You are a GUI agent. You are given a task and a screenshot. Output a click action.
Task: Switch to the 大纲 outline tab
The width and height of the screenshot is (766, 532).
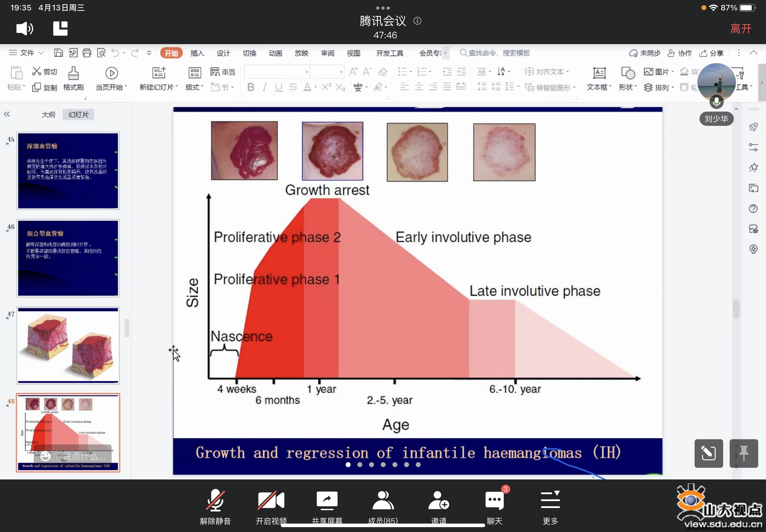[48, 115]
